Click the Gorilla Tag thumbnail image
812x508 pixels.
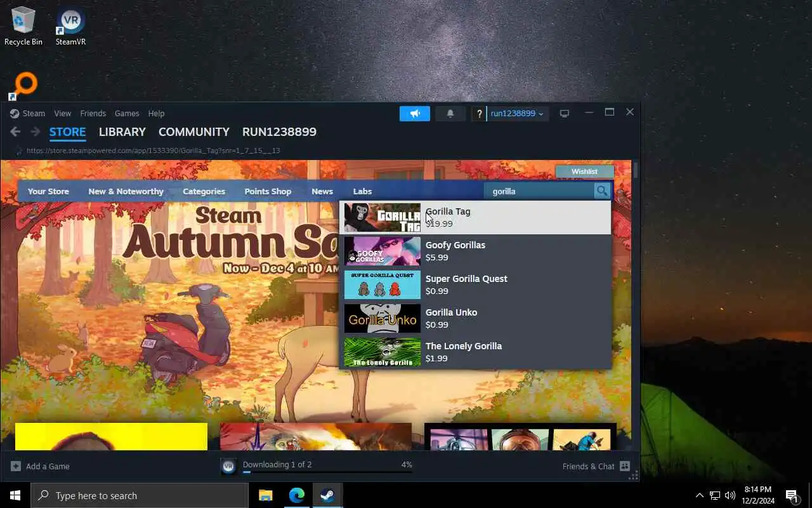tap(382, 218)
